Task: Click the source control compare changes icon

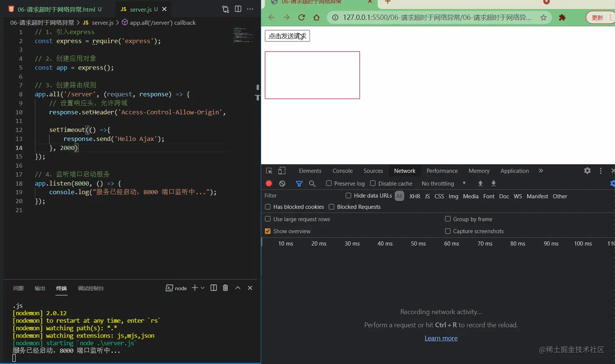Action: 225,9
